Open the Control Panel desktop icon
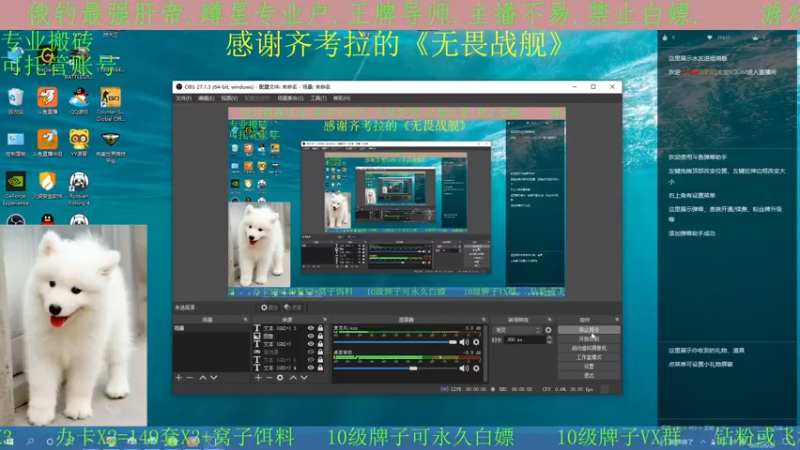800x450 pixels. pos(15,143)
